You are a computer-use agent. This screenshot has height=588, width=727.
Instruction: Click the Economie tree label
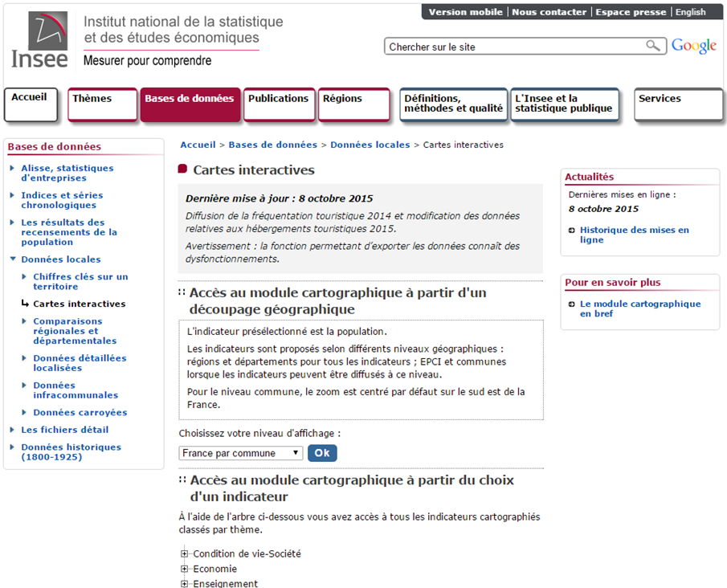(214, 569)
